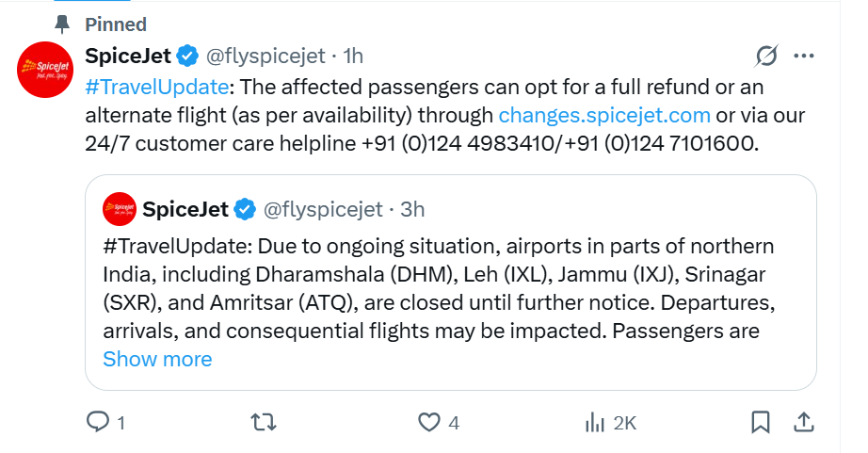868x453 pixels.
Task: Click SpiceJet avatar in the quoted tweet
Action: tap(120, 209)
